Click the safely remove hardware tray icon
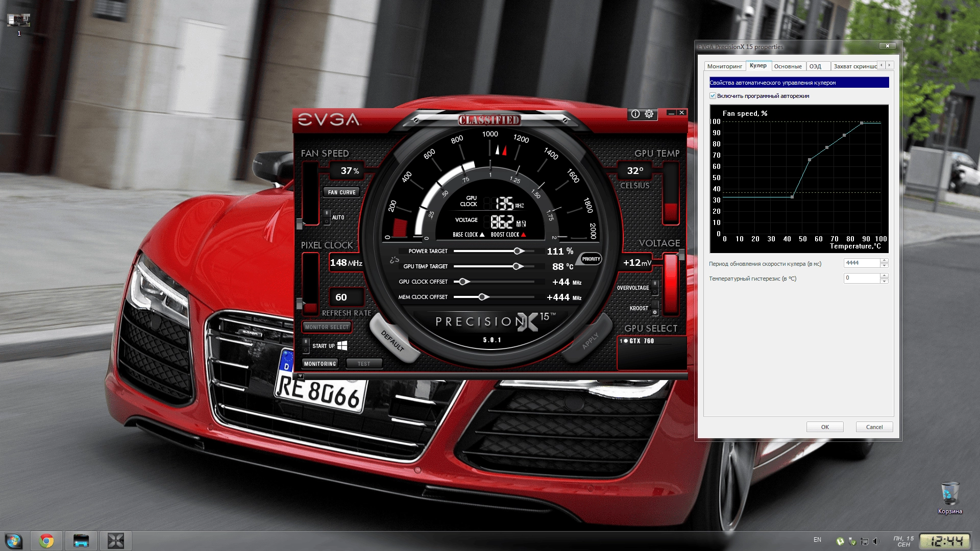 click(852, 541)
